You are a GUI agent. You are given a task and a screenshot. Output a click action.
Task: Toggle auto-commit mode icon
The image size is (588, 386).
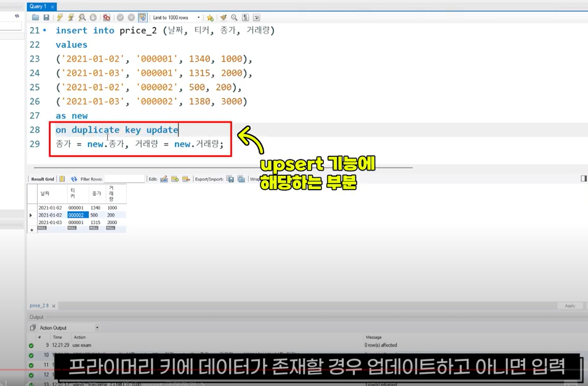tap(142, 17)
